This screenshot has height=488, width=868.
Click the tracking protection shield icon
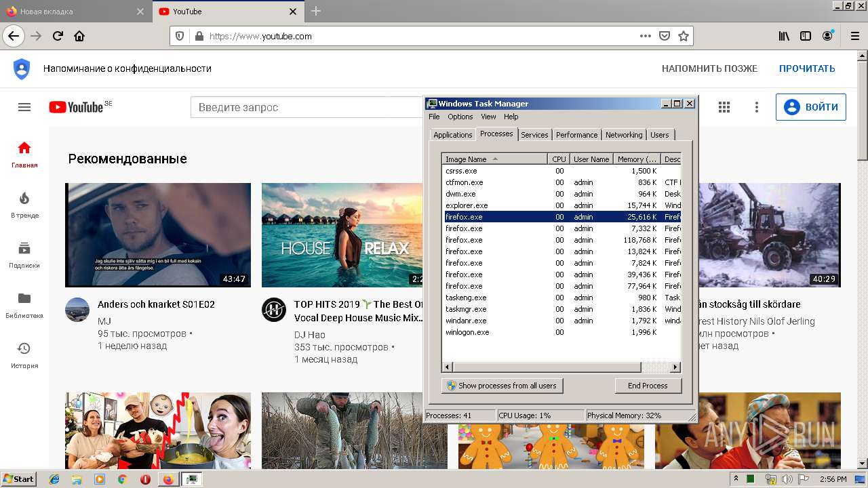pos(180,36)
